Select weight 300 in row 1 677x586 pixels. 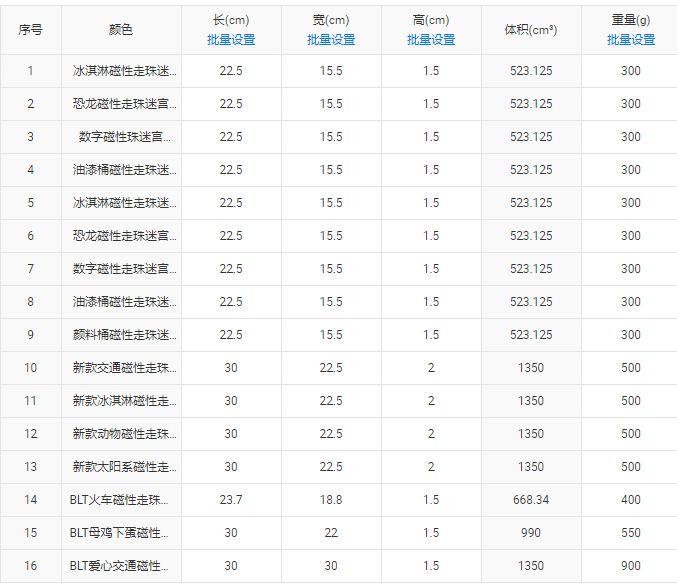click(631, 71)
